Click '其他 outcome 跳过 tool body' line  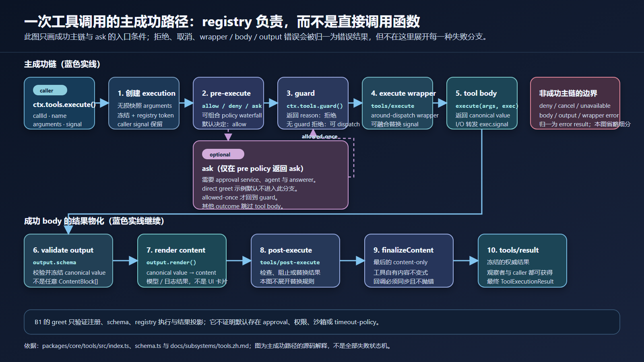[x=243, y=206]
